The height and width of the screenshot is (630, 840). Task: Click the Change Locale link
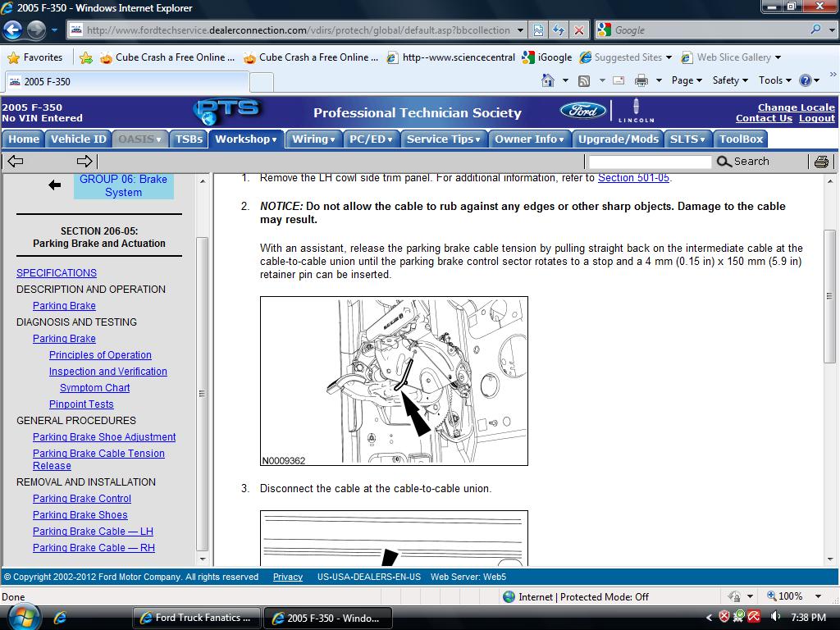[x=796, y=107]
